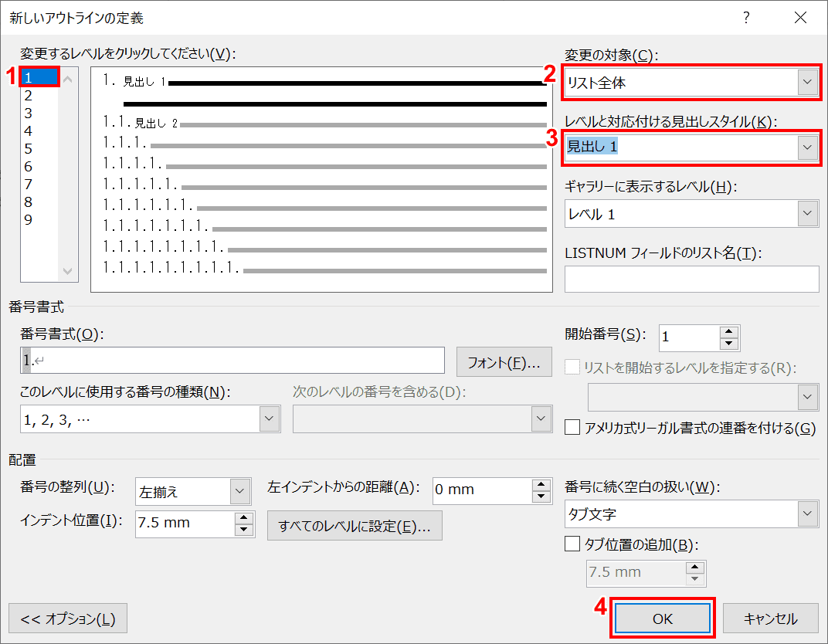Select level 2 in the level list
Viewport: 828px width, 644px height.
[x=39, y=96]
